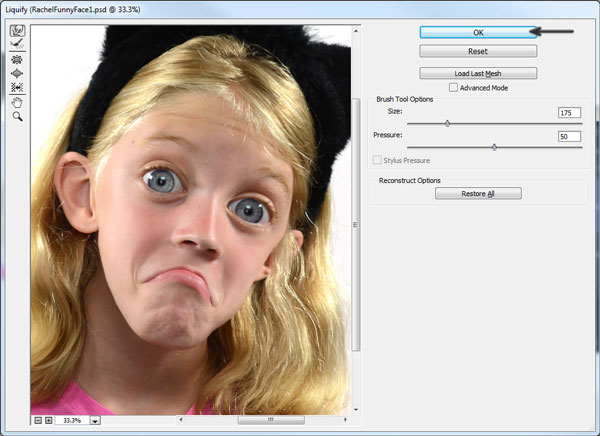Image resolution: width=600 pixels, height=436 pixels.
Task: Select the Pucker tool
Action: click(17, 60)
